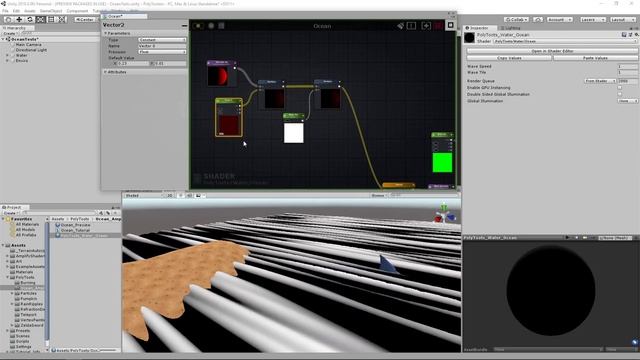Select the Hand tool in Unity toolbar
This screenshot has width=640, height=360.
(x=8, y=19)
